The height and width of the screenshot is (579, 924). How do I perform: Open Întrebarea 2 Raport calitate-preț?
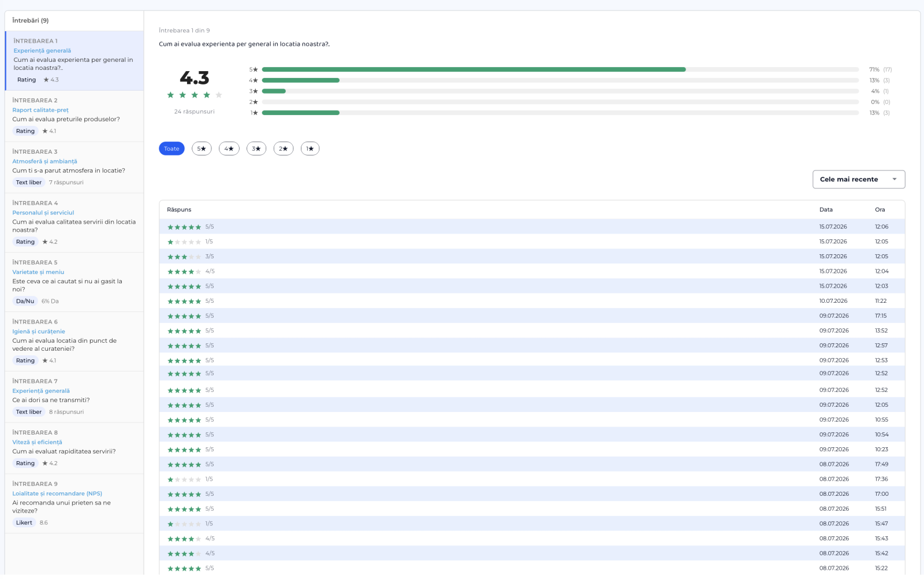point(74,116)
